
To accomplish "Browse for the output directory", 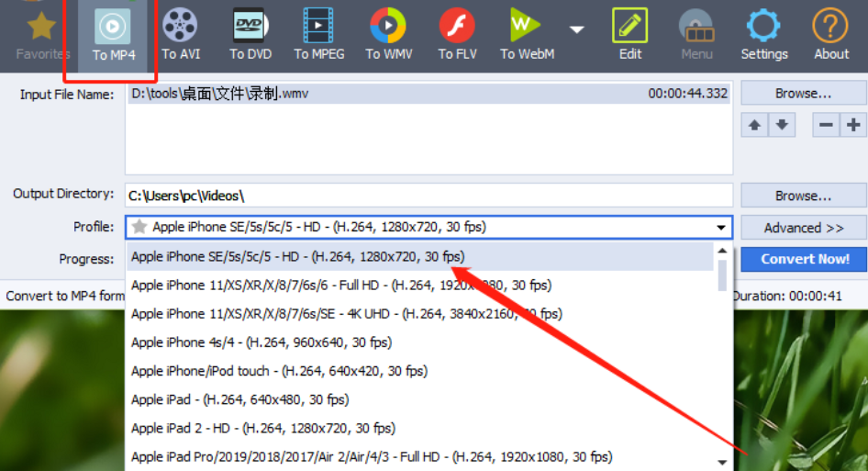I will tap(803, 196).
